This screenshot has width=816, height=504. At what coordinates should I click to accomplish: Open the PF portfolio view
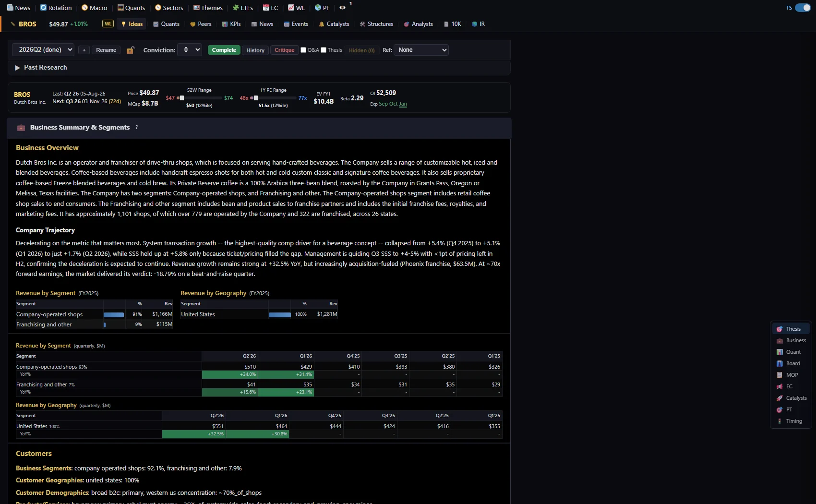click(322, 8)
